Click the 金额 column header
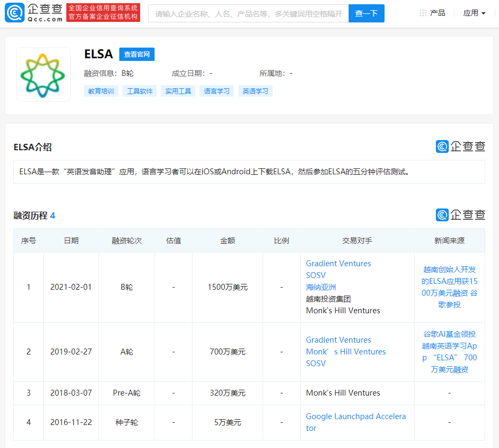The image size is (499, 448). [227, 241]
